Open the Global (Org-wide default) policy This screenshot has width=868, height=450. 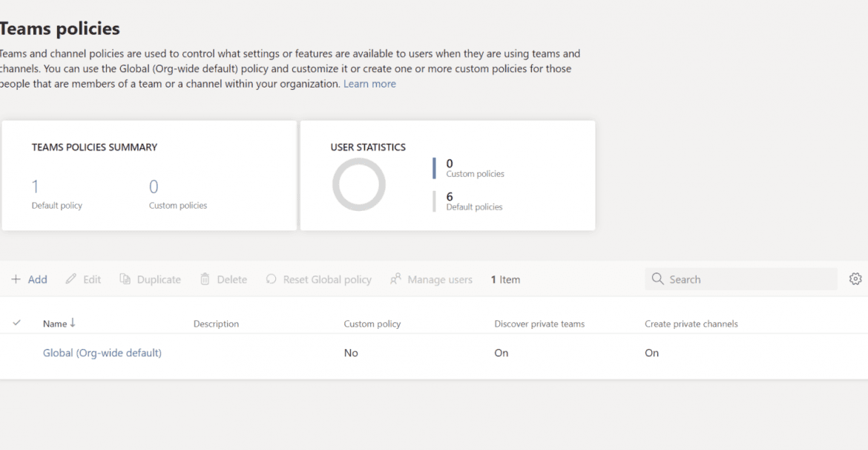pos(102,353)
